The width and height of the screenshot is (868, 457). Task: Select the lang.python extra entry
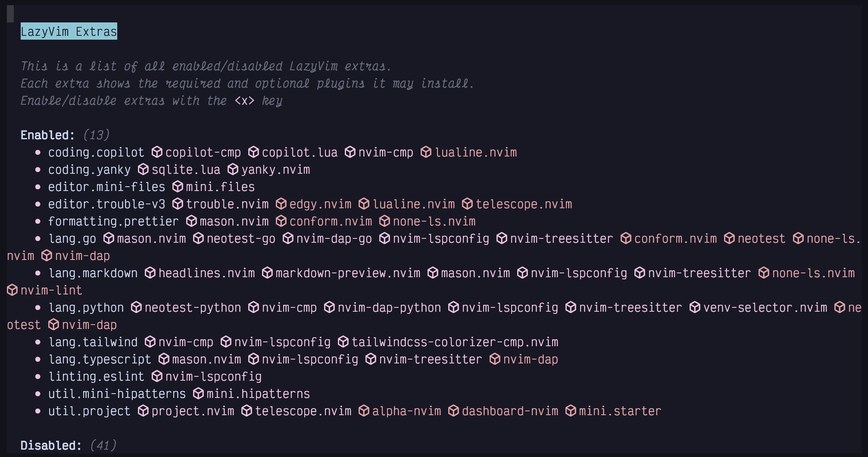click(x=86, y=307)
